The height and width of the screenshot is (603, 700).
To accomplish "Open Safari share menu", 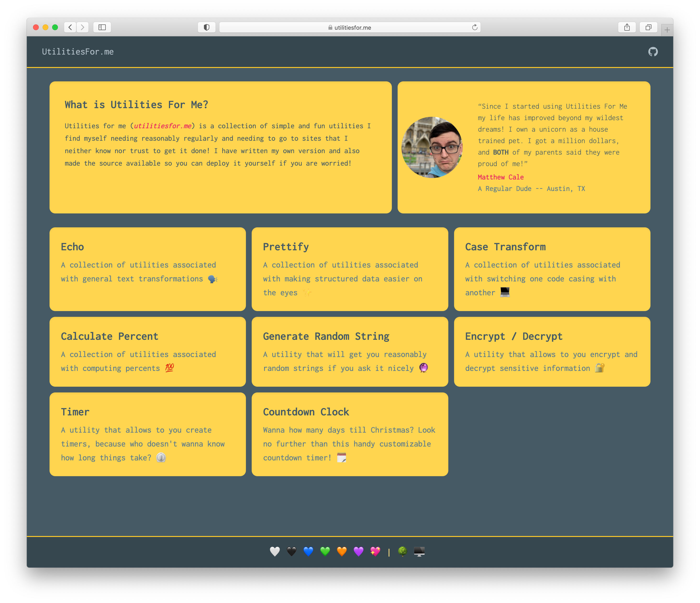I will tap(627, 27).
